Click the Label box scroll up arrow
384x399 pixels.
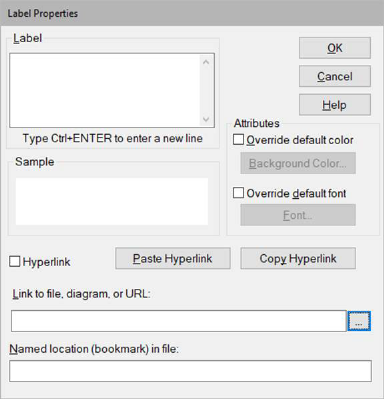(x=206, y=62)
